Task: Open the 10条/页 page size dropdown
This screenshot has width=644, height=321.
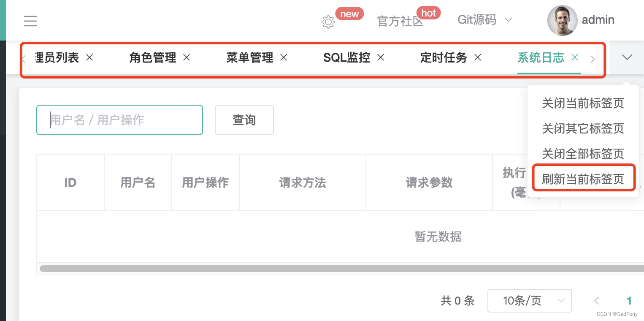Action: click(529, 301)
